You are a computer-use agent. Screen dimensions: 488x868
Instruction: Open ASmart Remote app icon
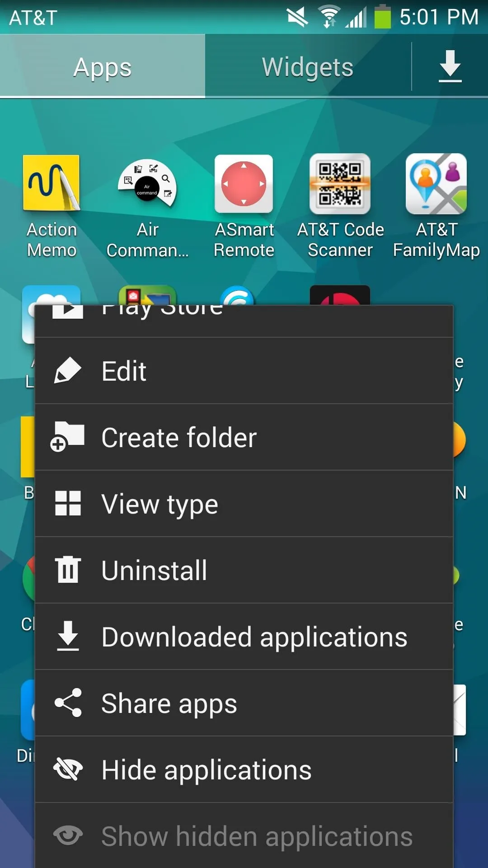click(244, 184)
